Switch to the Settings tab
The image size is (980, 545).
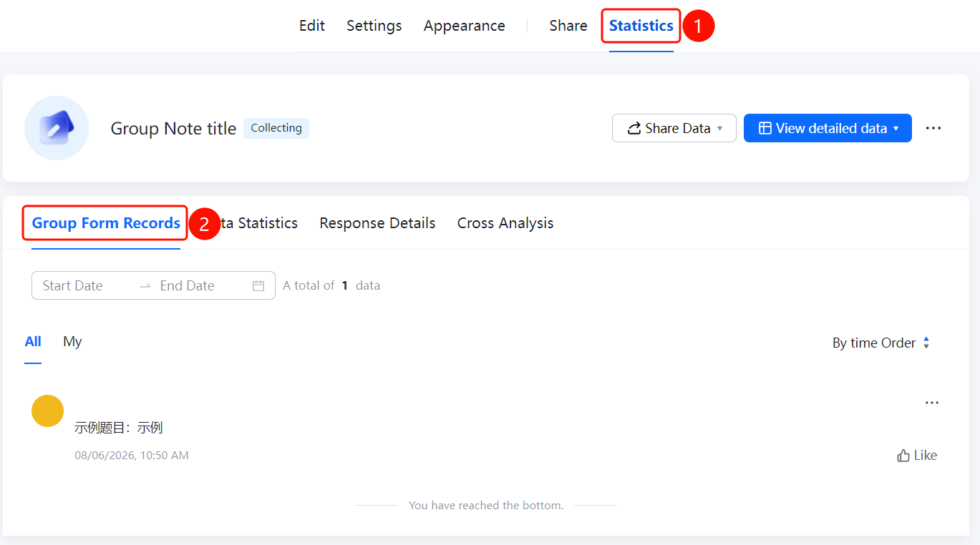coord(374,26)
